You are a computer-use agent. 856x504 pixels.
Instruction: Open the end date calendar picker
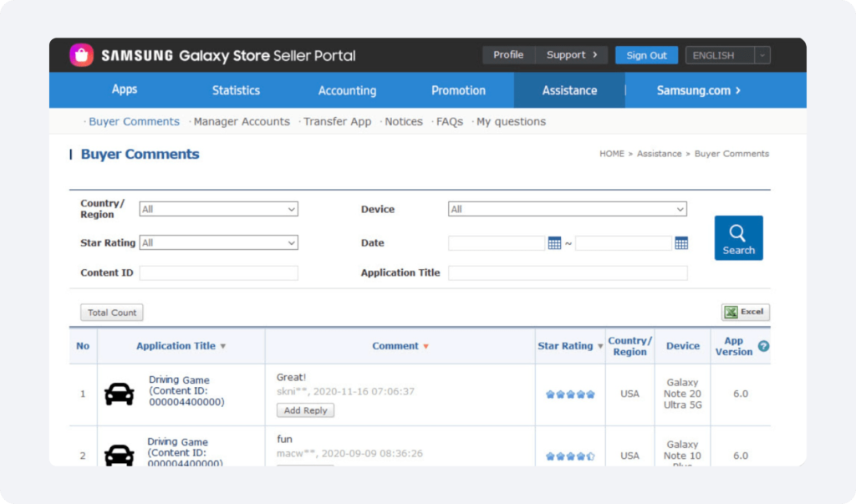tap(680, 243)
